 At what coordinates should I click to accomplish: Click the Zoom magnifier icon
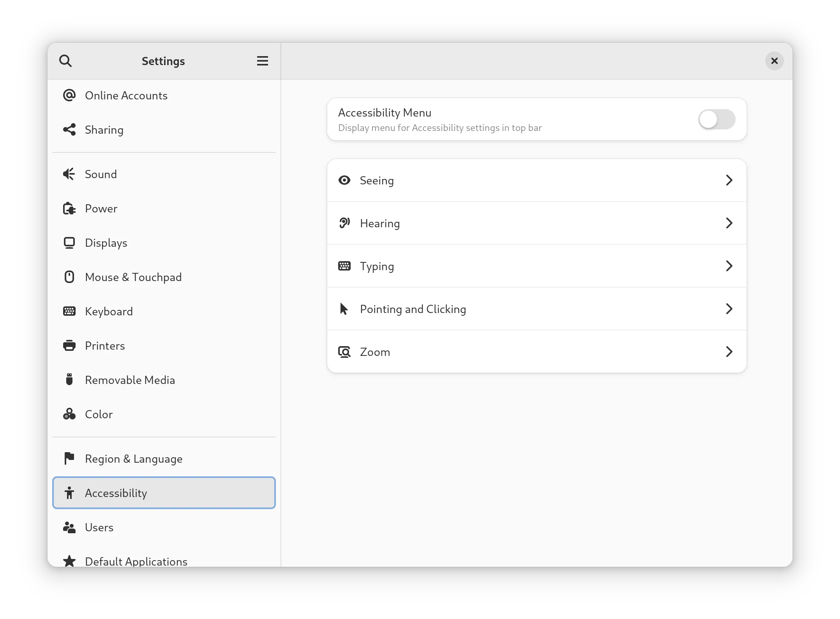tap(344, 352)
